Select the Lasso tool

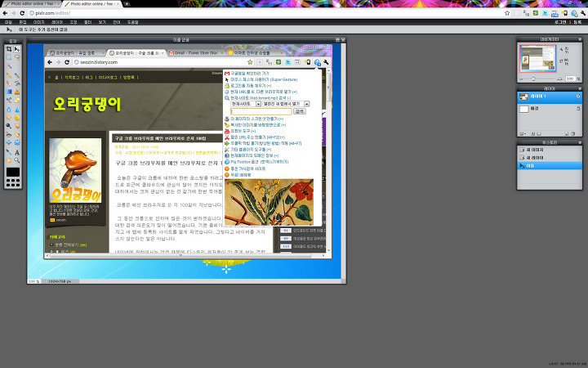tap(17, 57)
